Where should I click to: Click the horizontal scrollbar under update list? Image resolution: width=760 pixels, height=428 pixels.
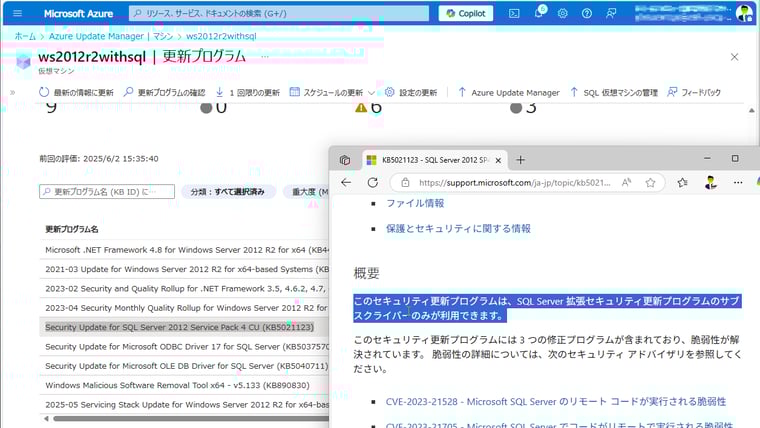click(191, 418)
